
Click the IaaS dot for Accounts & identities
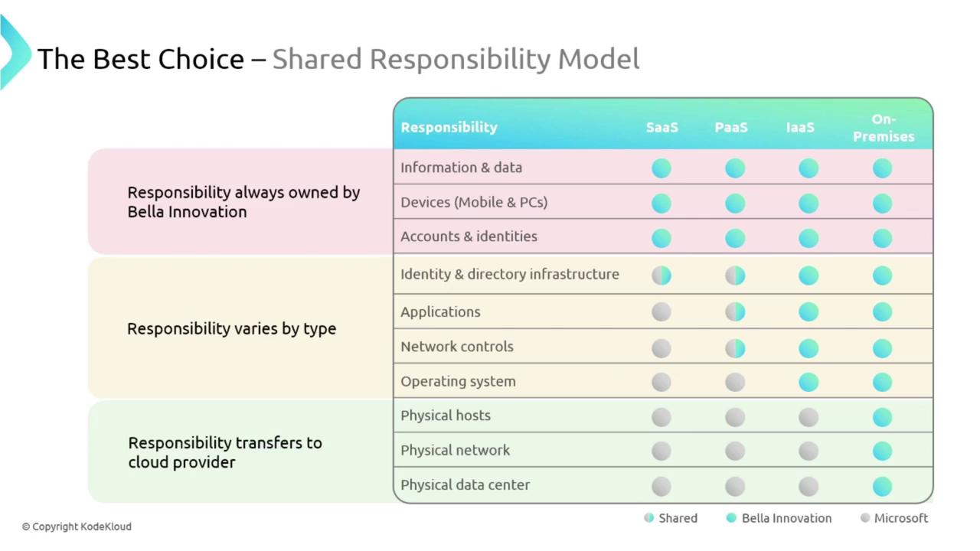(x=808, y=239)
